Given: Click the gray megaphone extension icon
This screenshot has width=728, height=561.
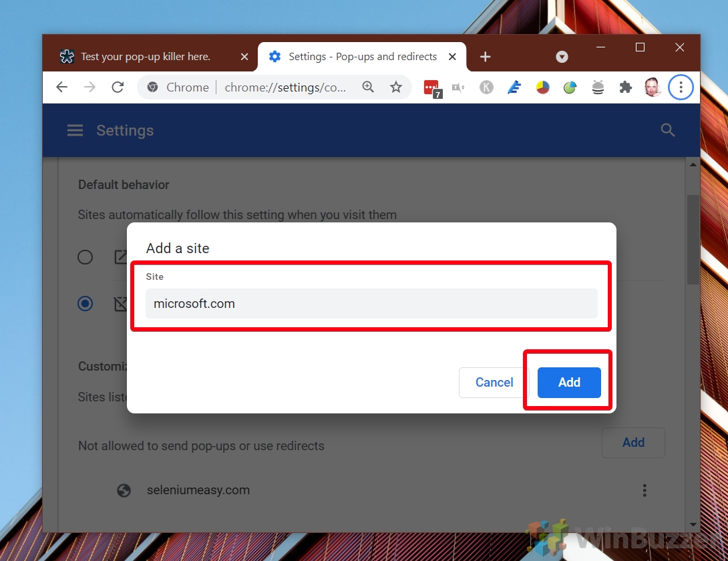Looking at the screenshot, I should click(x=458, y=87).
